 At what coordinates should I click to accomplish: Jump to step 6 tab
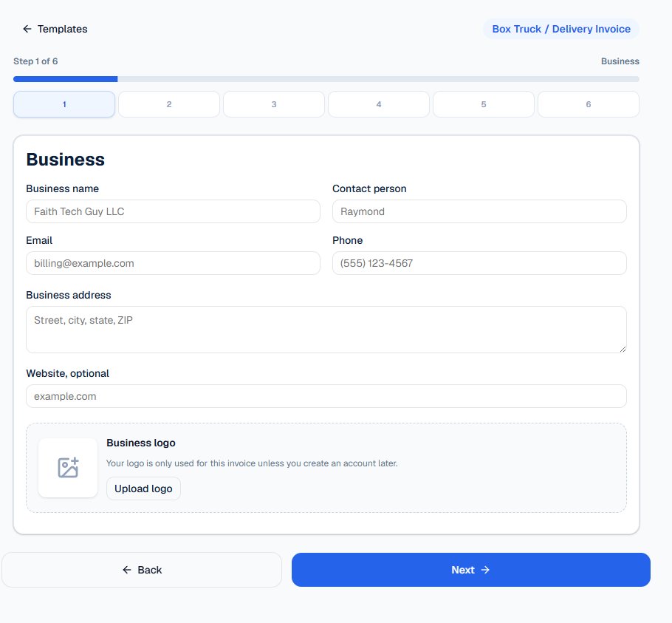pyautogui.click(x=589, y=104)
